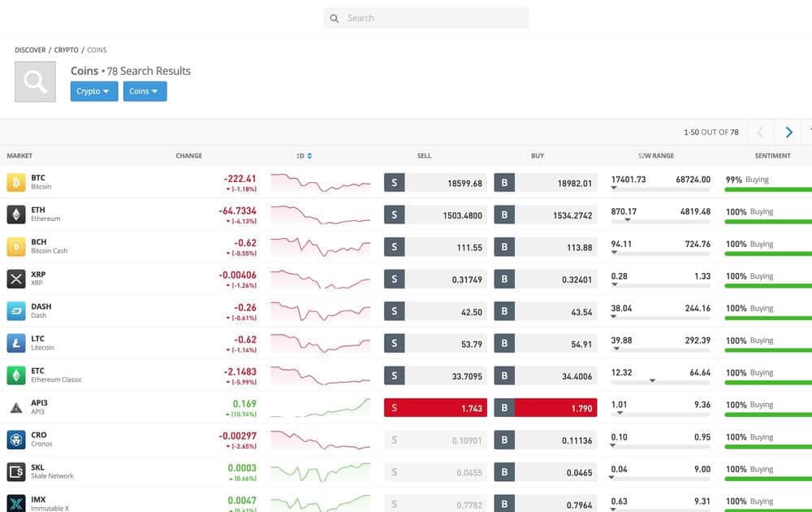
Task: Sort by the BUY column header
Action: coord(538,155)
